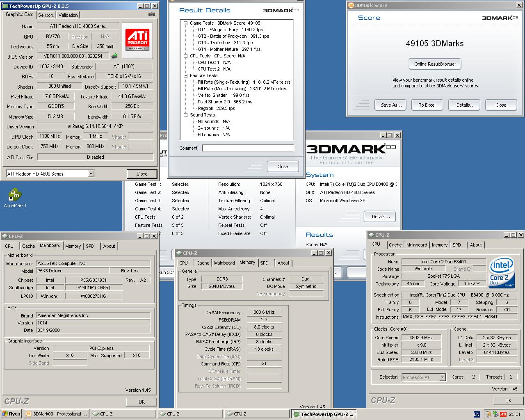Select Memory tab in Mainboard CPU-Z window

pyautogui.click(x=73, y=246)
